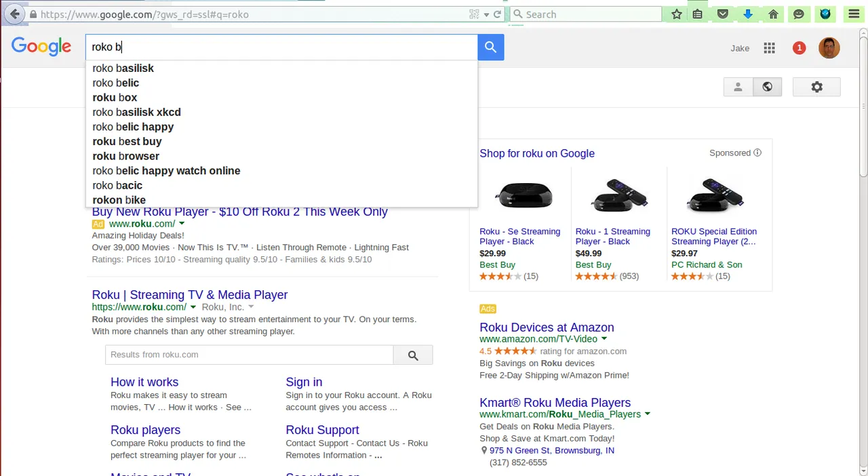Click the Jake account name
Image resolution: width=868 pixels, height=476 pixels.
coord(740,48)
